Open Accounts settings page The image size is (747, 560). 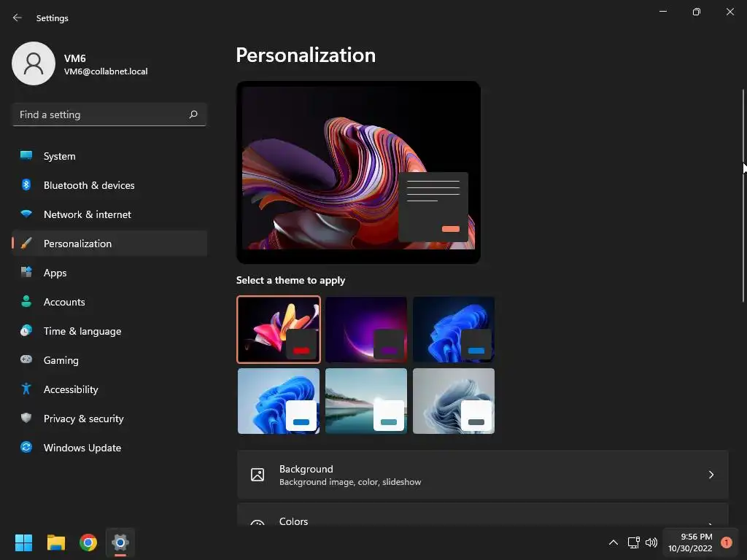(109, 302)
